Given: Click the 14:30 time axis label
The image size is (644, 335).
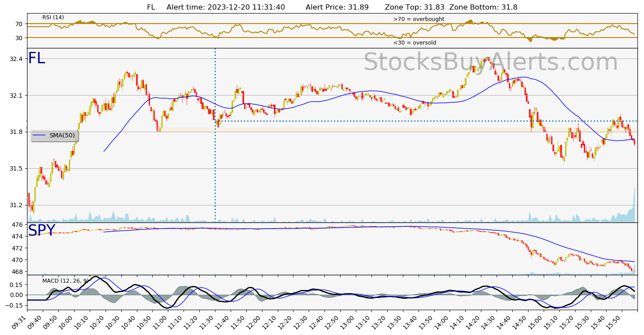Looking at the screenshot, I should click(x=490, y=322).
